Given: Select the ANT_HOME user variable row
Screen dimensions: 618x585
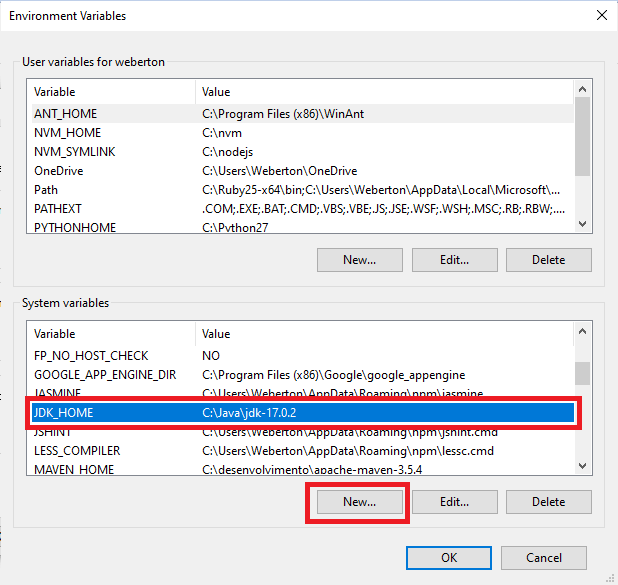Looking at the screenshot, I should pyautogui.click(x=303, y=114).
